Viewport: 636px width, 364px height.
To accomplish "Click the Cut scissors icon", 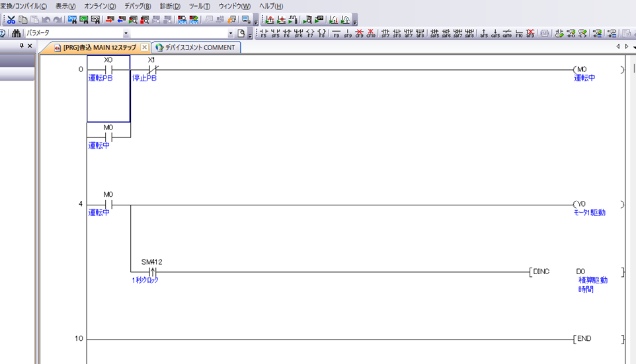I will [x=11, y=20].
